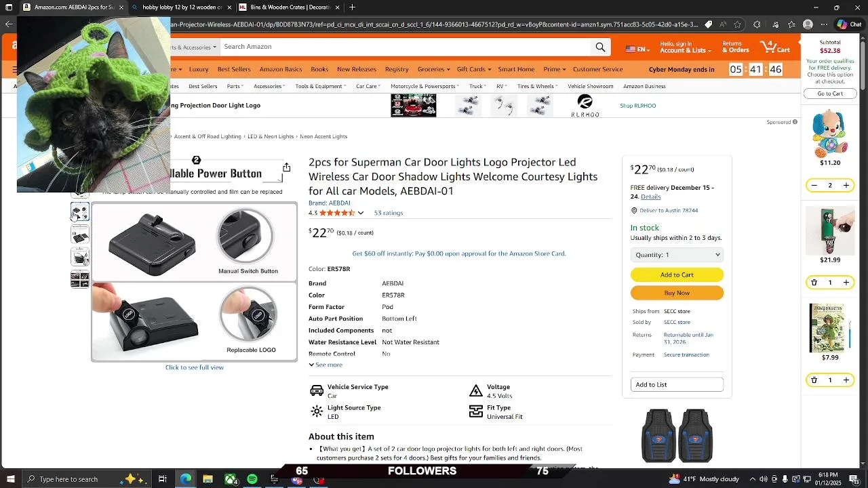The image size is (868, 488).
Task: Open the Quantity dropdown
Action: click(x=677, y=255)
